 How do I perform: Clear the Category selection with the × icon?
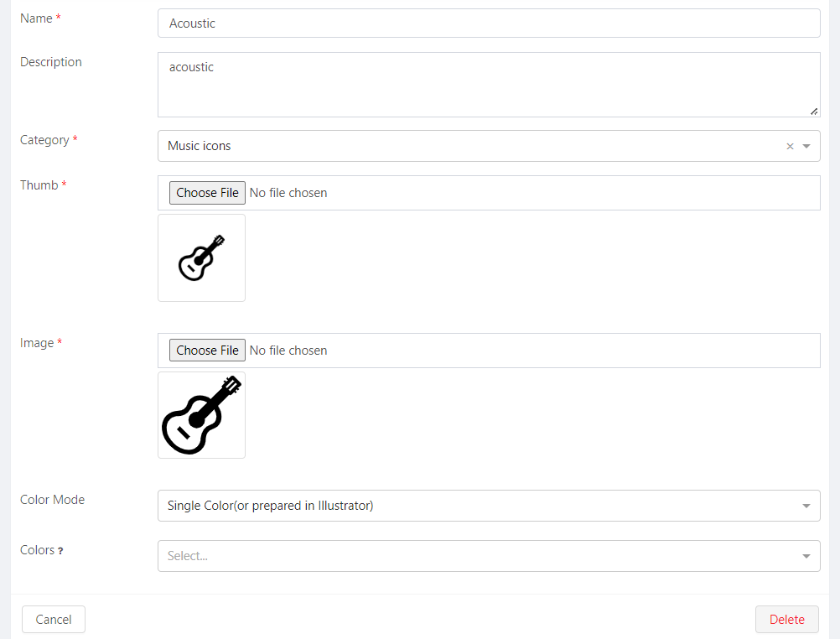click(x=790, y=147)
